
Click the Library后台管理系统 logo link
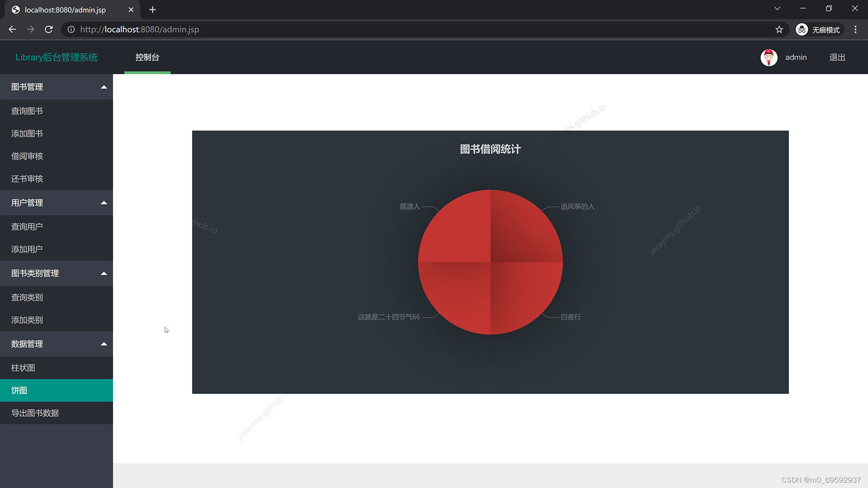(57, 57)
